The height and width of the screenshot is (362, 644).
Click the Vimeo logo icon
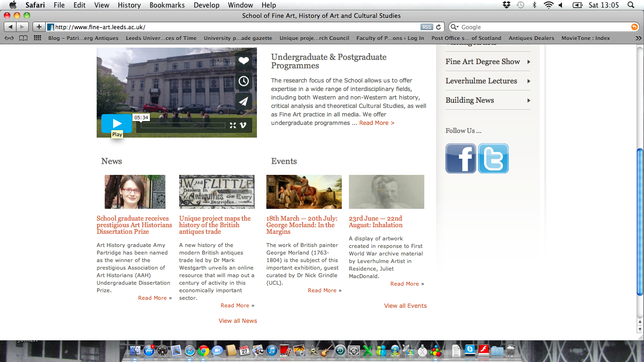point(243,125)
